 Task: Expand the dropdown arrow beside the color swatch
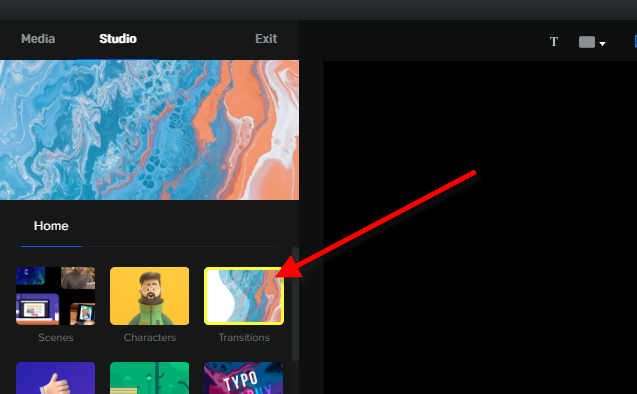click(602, 43)
